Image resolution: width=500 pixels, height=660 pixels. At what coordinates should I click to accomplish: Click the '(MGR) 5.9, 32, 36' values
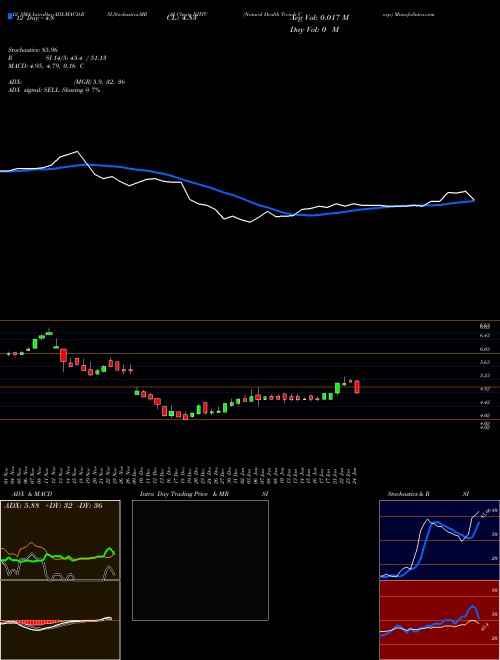click(99, 82)
